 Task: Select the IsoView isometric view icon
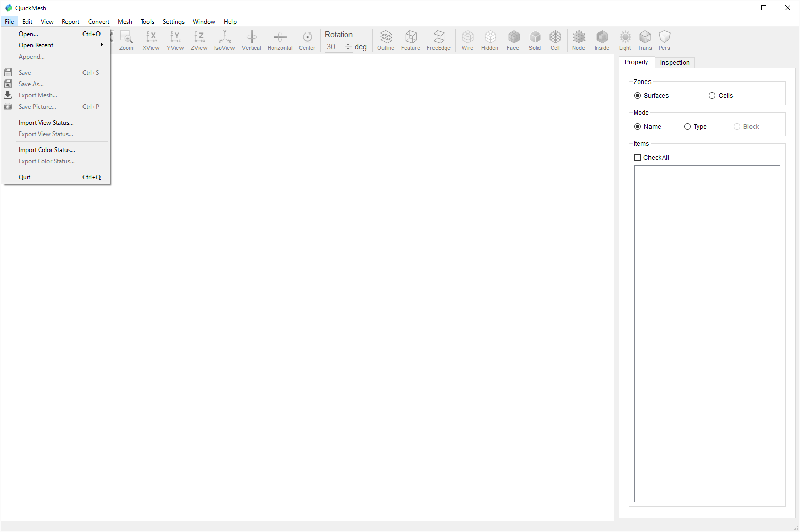click(224, 40)
